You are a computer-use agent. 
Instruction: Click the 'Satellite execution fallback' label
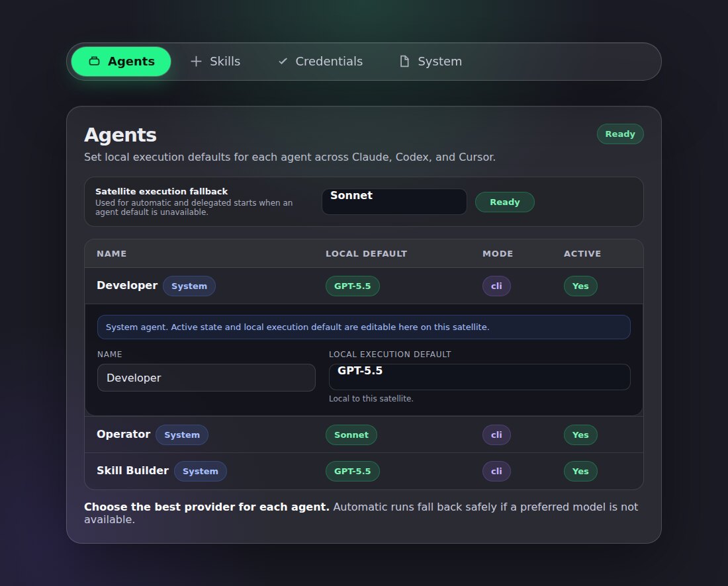(161, 191)
